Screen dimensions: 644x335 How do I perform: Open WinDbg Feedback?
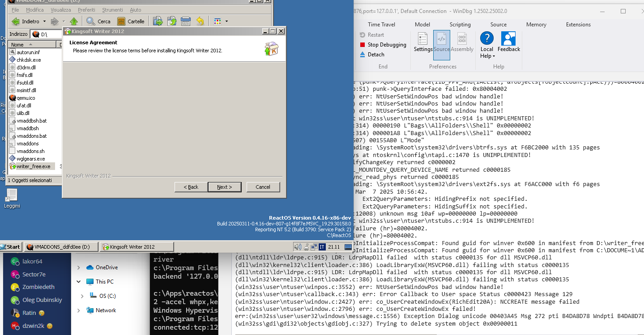pyautogui.click(x=509, y=42)
